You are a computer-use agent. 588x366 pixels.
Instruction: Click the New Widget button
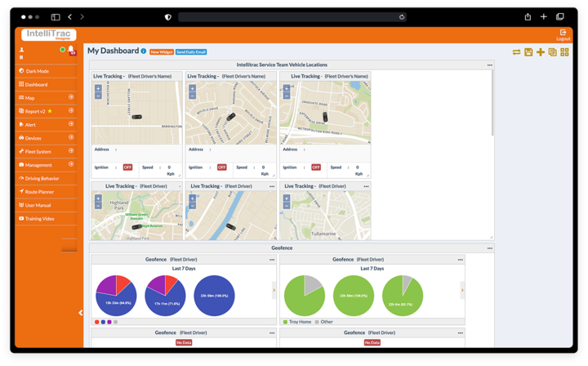click(161, 51)
